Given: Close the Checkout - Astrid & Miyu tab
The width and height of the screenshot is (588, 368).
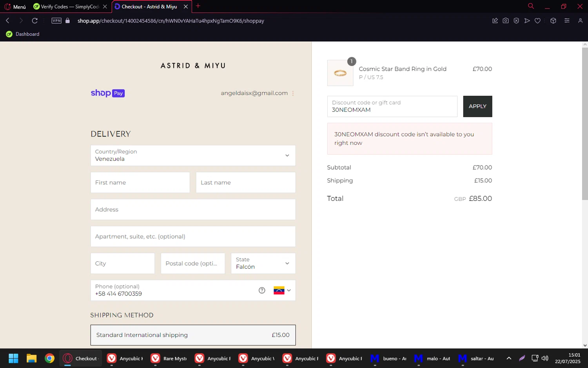Looking at the screenshot, I should point(186,7).
